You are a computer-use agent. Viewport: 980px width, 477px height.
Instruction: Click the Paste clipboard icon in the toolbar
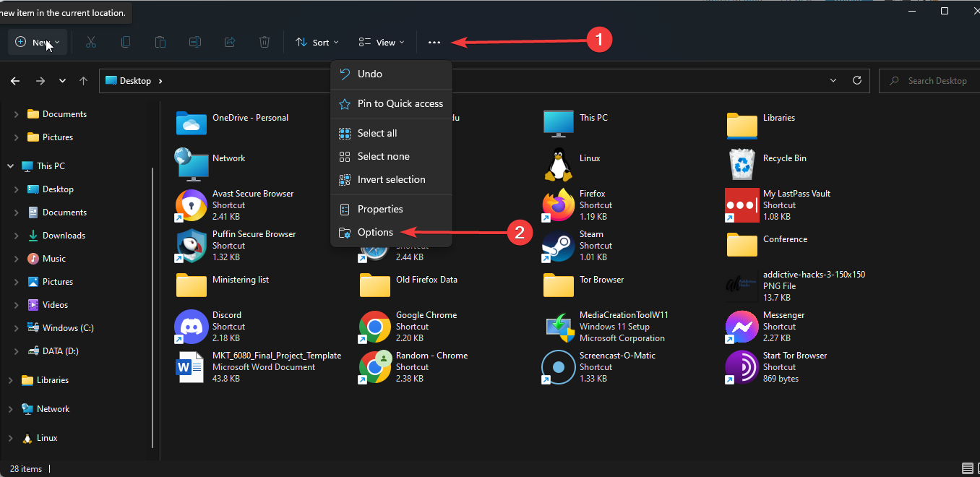pyautogui.click(x=160, y=43)
